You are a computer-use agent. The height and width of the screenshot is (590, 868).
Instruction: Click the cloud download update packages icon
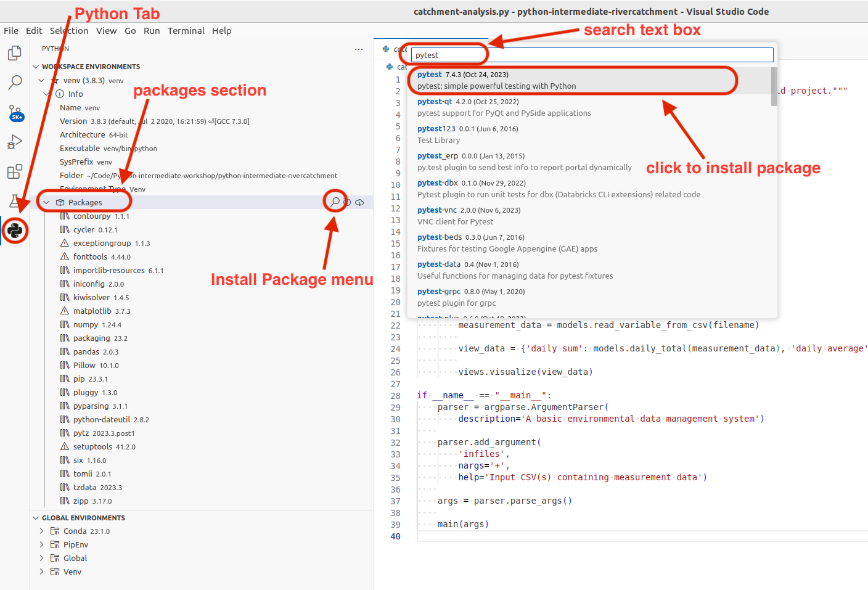[359, 202]
